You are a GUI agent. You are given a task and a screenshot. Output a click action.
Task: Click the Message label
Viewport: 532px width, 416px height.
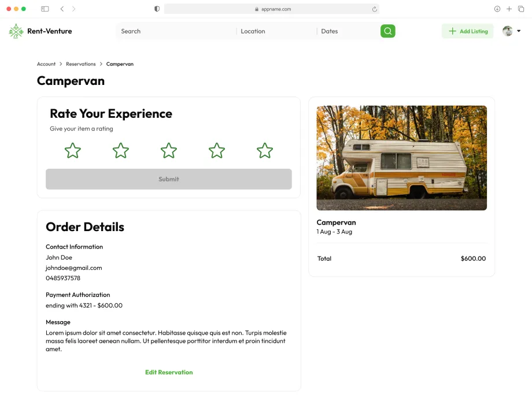tap(58, 322)
